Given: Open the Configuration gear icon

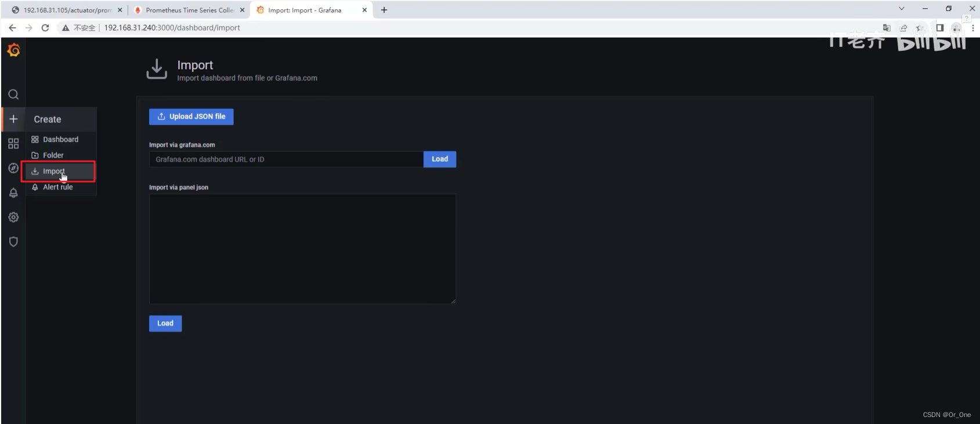Looking at the screenshot, I should (x=13, y=217).
